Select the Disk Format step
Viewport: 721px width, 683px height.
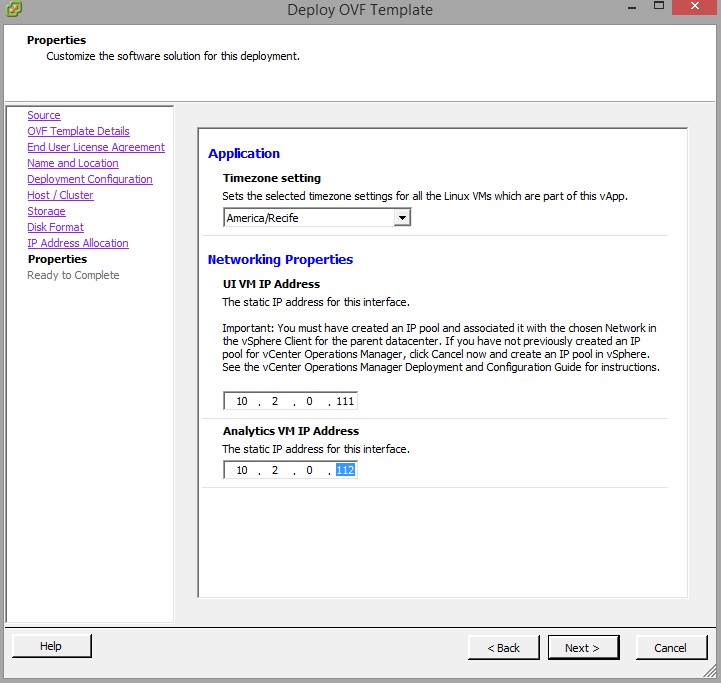point(56,228)
